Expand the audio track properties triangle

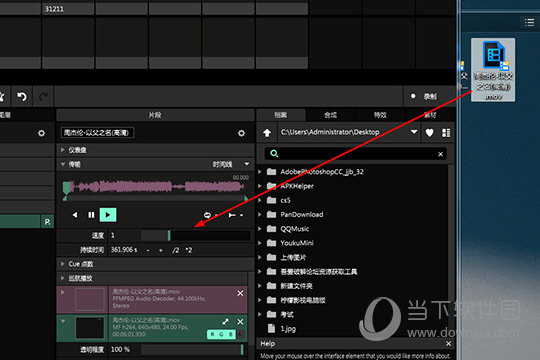click(62, 292)
